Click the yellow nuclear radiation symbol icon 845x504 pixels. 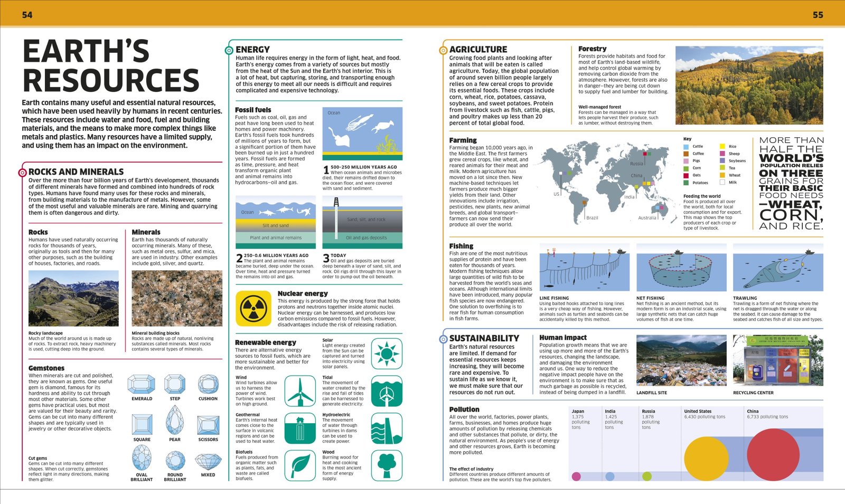(x=253, y=308)
